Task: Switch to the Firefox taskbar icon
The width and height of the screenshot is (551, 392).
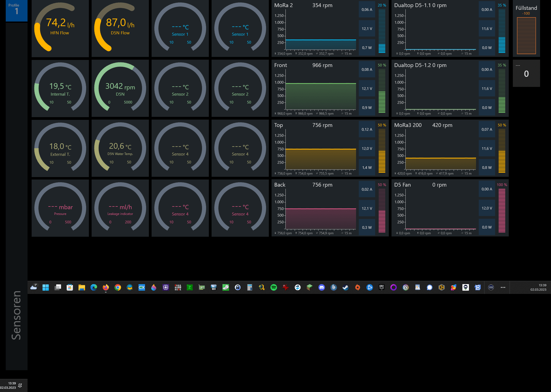Action: pos(106,287)
